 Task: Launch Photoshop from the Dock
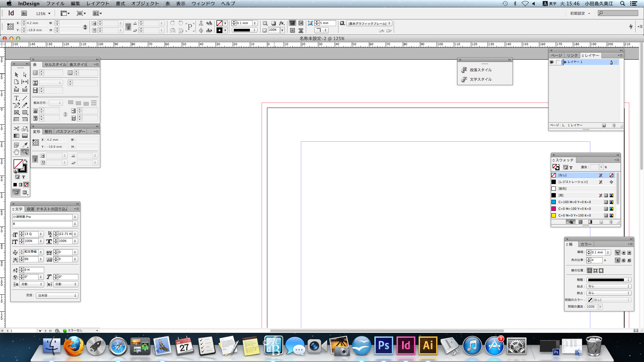383,346
